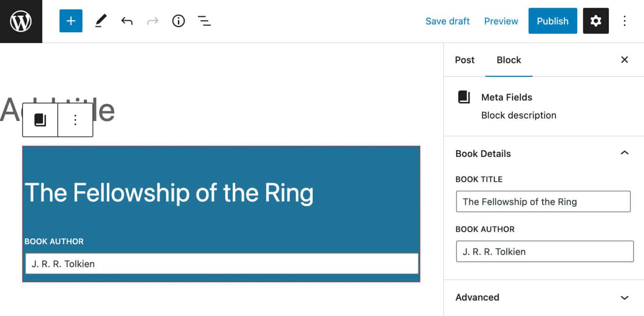This screenshot has height=316, width=644.
Task: Open the Document Overview list view
Action: click(204, 21)
